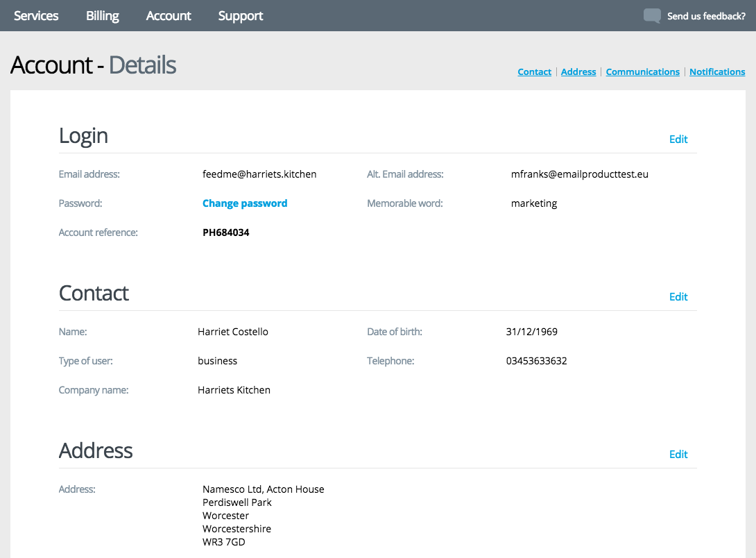Click the 'Account - Details' page heading
Image resolution: width=756 pixels, height=558 pixels.
(94, 65)
